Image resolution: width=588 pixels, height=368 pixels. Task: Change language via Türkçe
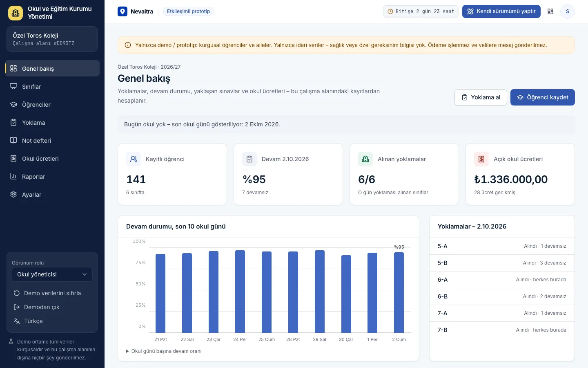pyautogui.click(x=52, y=321)
